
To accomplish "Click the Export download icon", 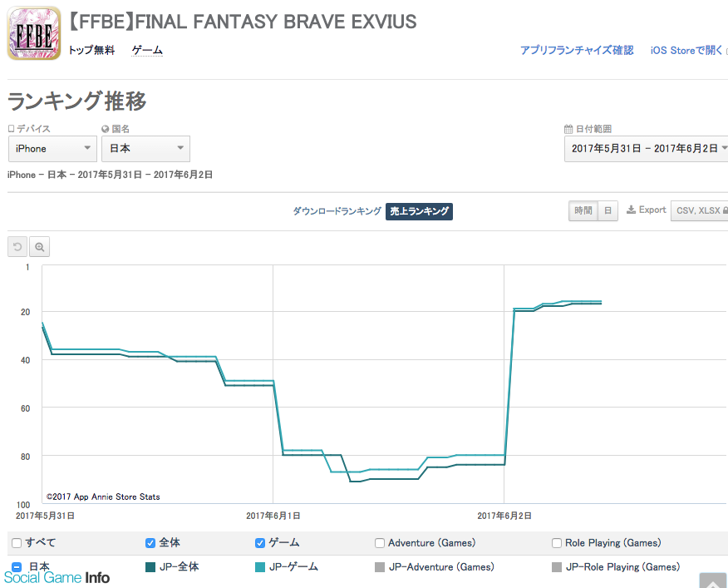I will [631, 210].
